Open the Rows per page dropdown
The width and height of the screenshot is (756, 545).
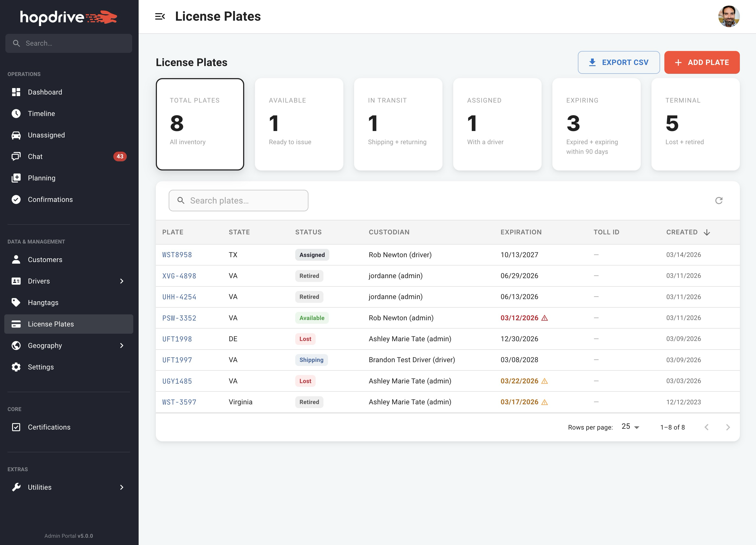click(x=630, y=427)
